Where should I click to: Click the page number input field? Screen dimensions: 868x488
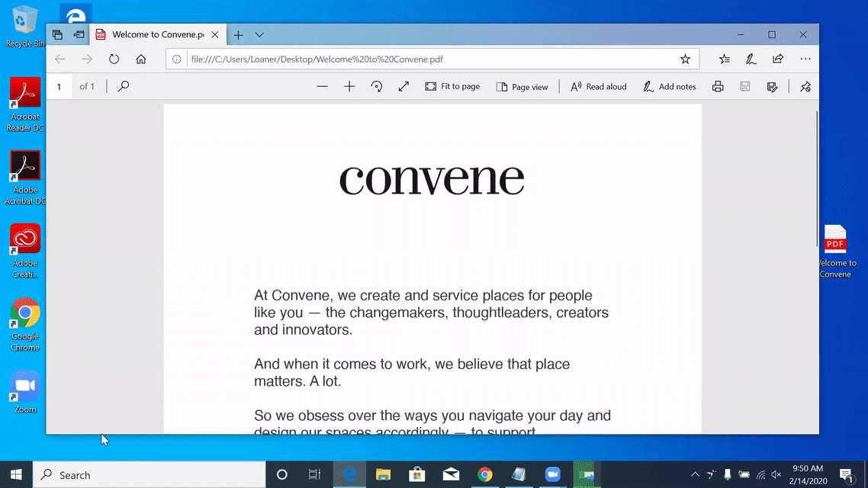tap(59, 86)
